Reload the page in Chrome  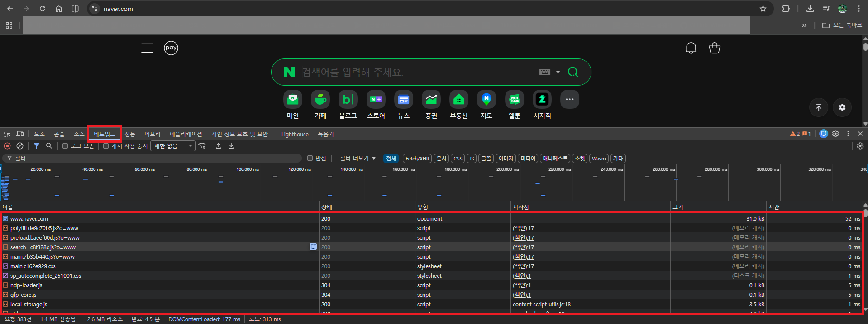pyautogui.click(x=43, y=9)
